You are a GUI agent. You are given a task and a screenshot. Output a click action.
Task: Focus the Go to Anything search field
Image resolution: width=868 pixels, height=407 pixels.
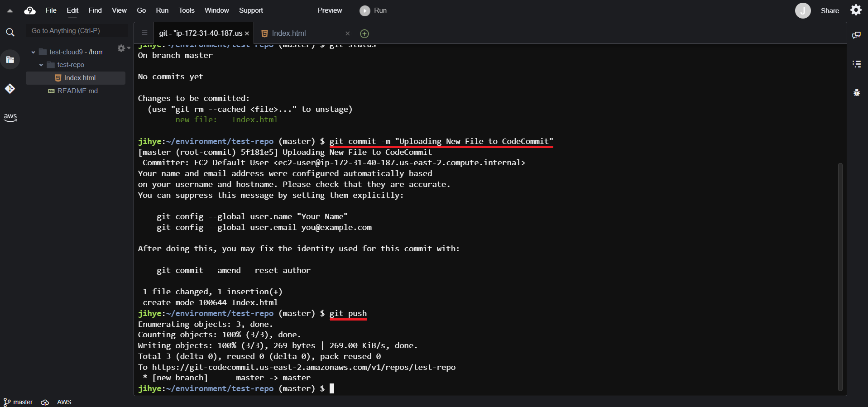(78, 31)
